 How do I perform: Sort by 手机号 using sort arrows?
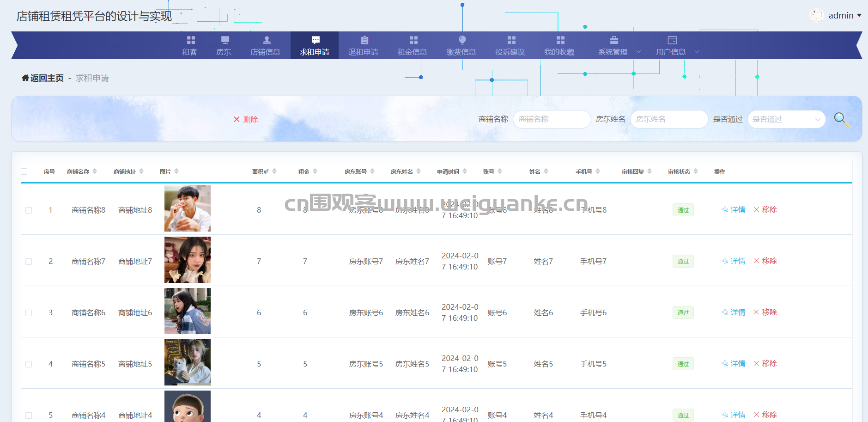click(598, 171)
